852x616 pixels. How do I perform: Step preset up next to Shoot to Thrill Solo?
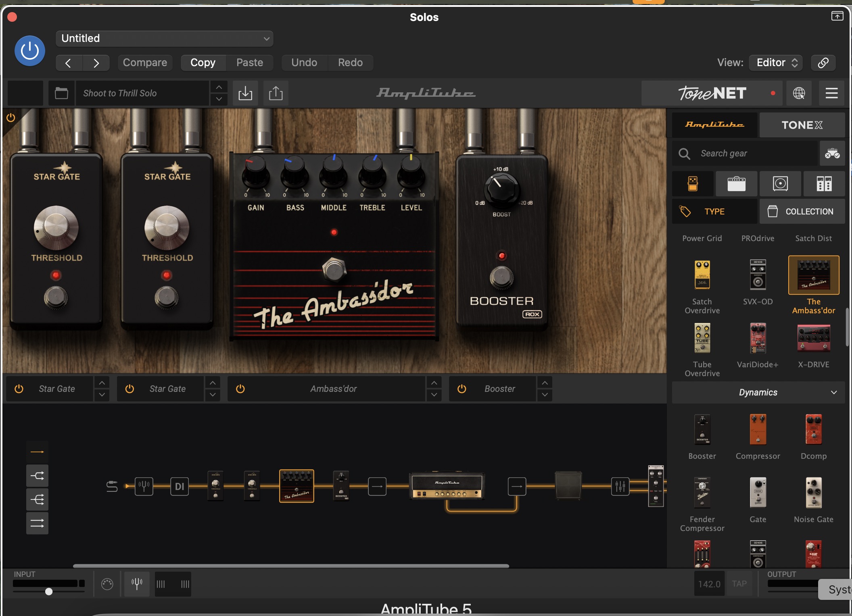[219, 87]
